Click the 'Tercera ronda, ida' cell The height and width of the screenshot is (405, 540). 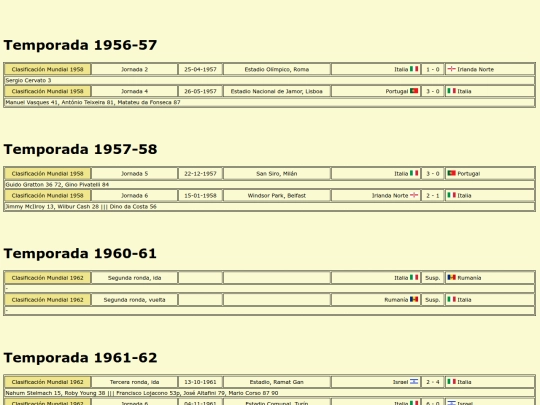pos(135,382)
